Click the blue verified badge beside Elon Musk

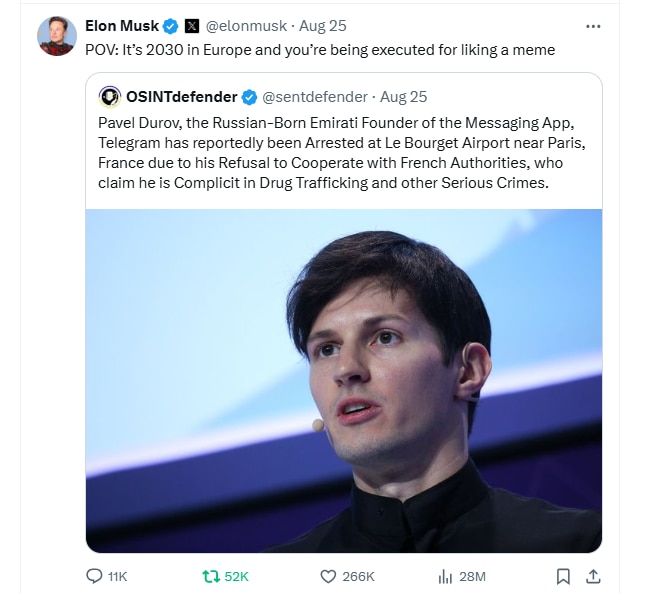point(170,26)
